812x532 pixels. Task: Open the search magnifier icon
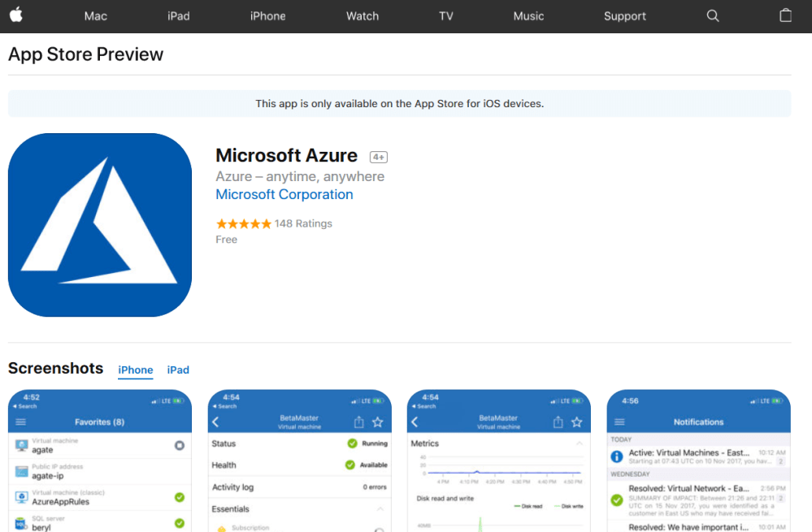[713, 16]
